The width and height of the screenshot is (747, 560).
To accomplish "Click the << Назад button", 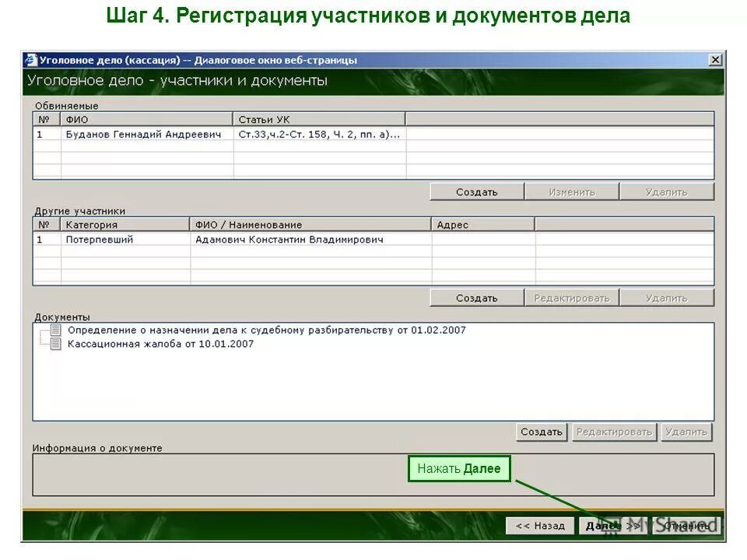I will click(x=540, y=525).
